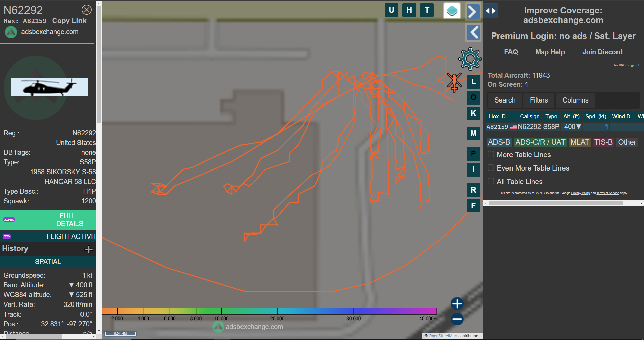Click the map zoom out minus button

457,319
